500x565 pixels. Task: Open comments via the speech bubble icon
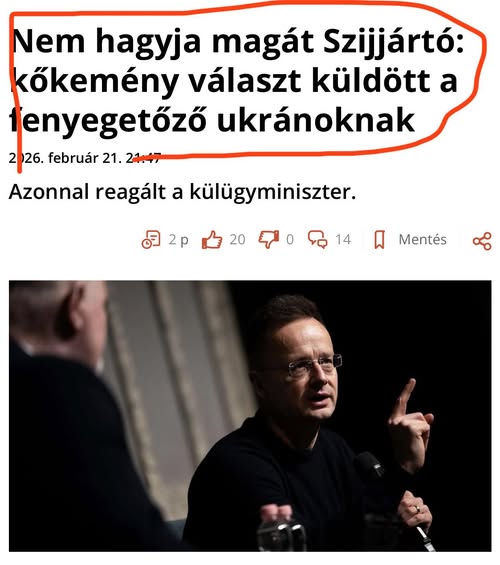pos(317,240)
